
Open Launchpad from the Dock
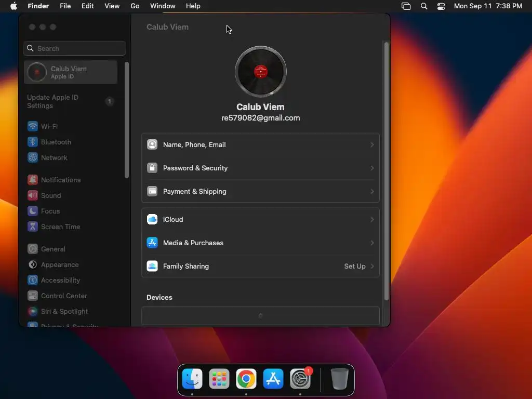(219, 379)
